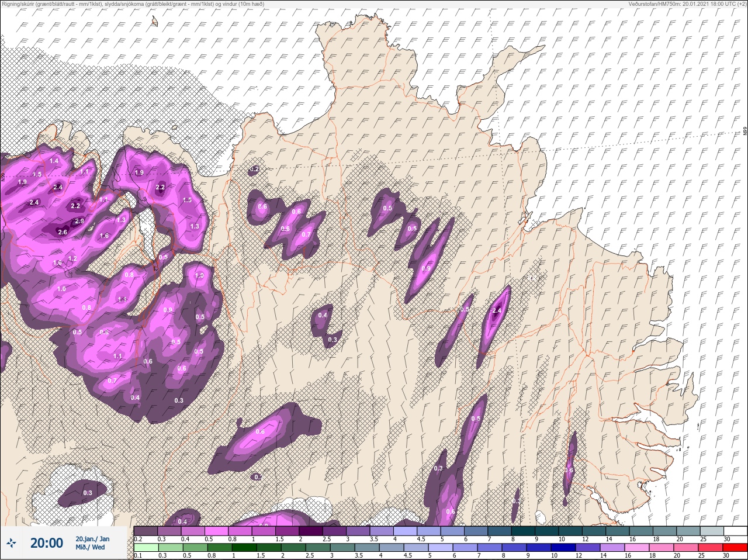This screenshot has height=560, width=748.
Task: Click the 1.6 precipitation value on map
Action: tap(105, 236)
